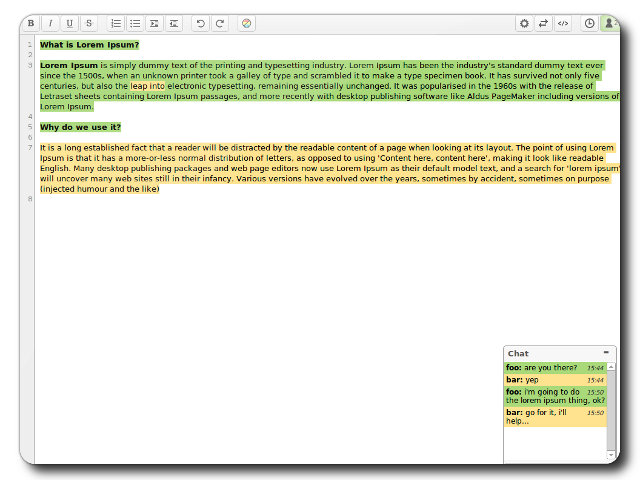The image size is (640, 480).
Task: Undo the last edit
Action: 201,23
